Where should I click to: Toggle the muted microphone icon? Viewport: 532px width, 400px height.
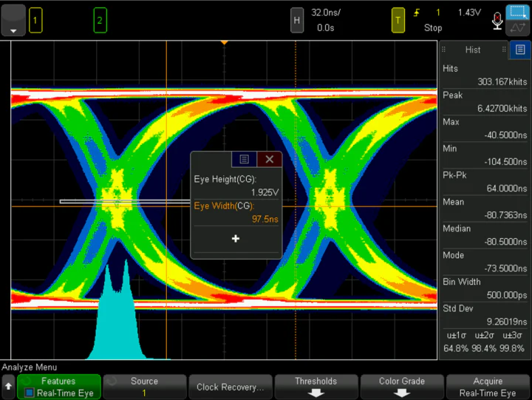coord(497,21)
